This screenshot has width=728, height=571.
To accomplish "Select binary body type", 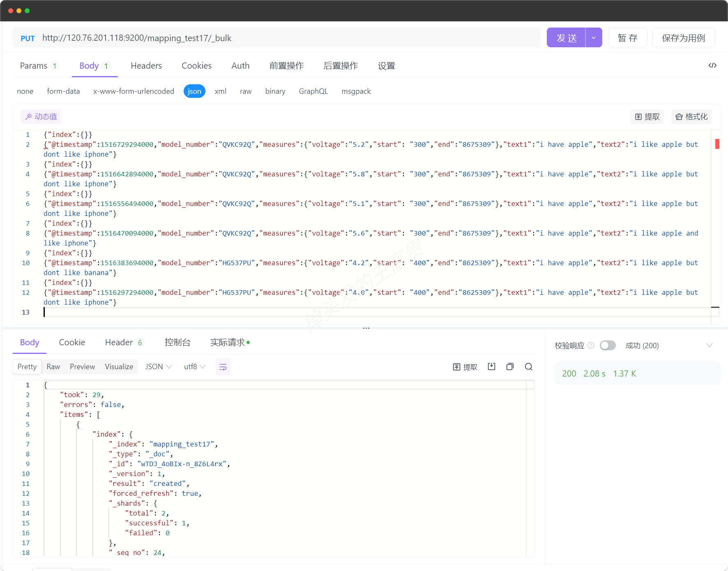I will 275,91.
